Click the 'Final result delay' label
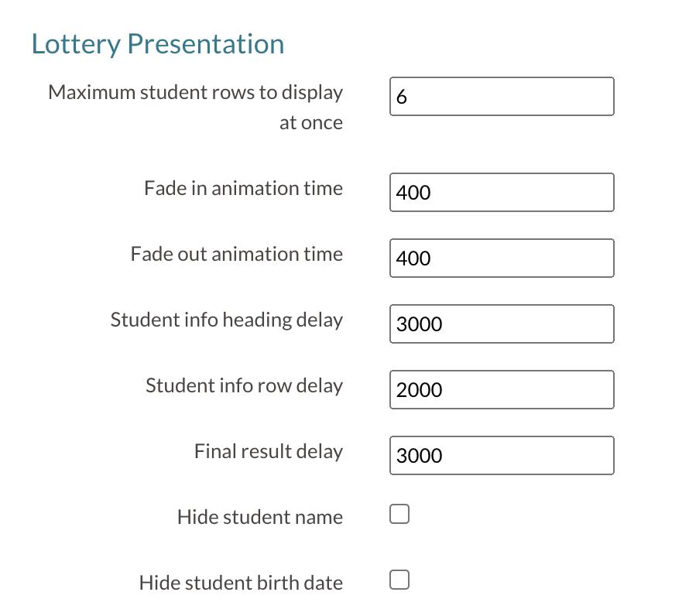Image resolution: width=689 pixels, height=616 pixels. click(x=268, y=452)
